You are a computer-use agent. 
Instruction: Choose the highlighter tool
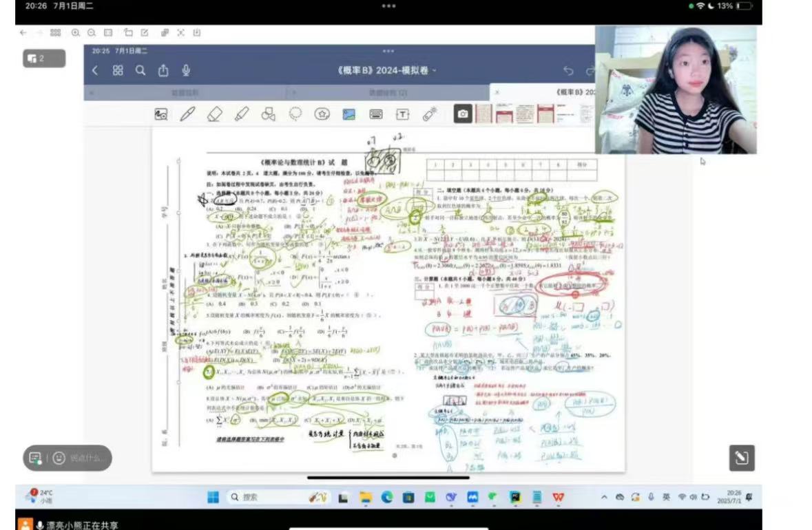pyautogui.click(x=241, y=114)
